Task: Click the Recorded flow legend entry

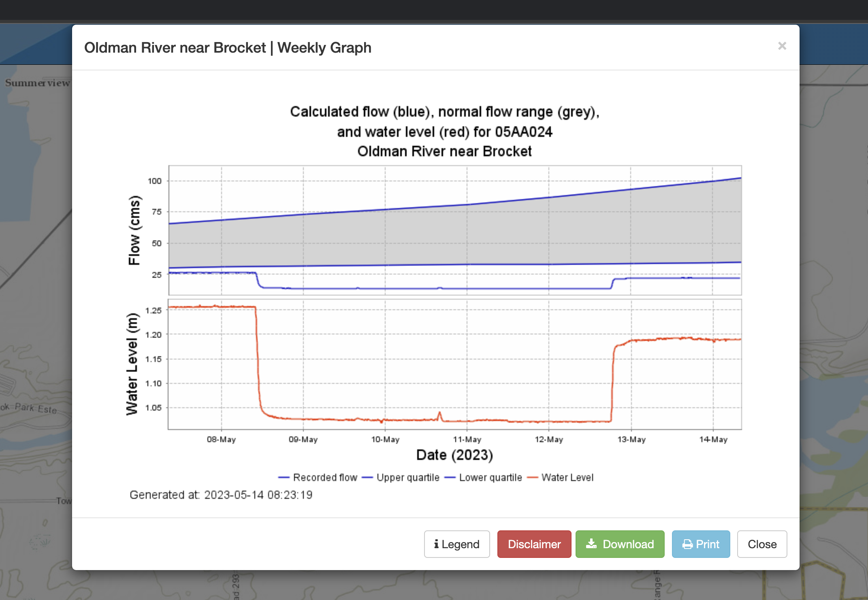Action: [318, 478]
